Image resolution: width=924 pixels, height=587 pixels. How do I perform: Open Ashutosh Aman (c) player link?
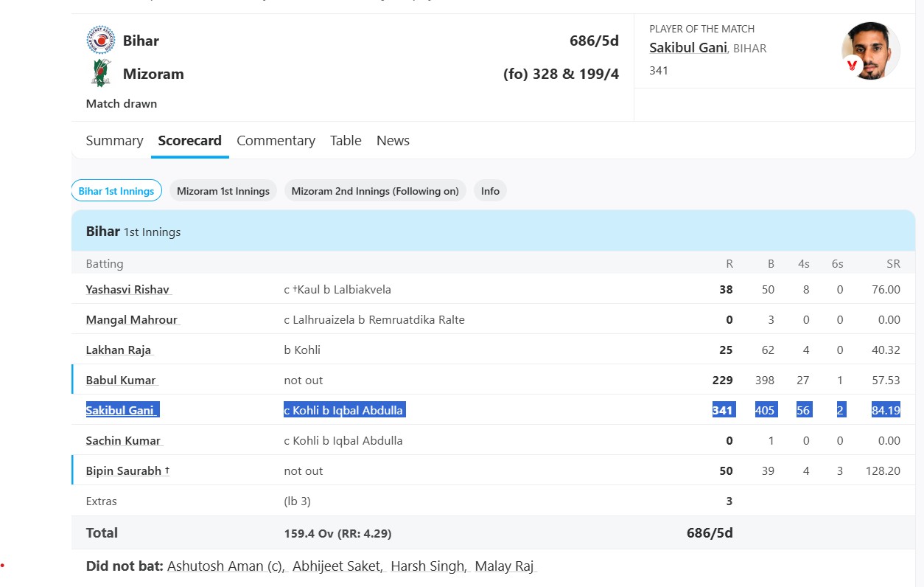(x=226, y=566)
